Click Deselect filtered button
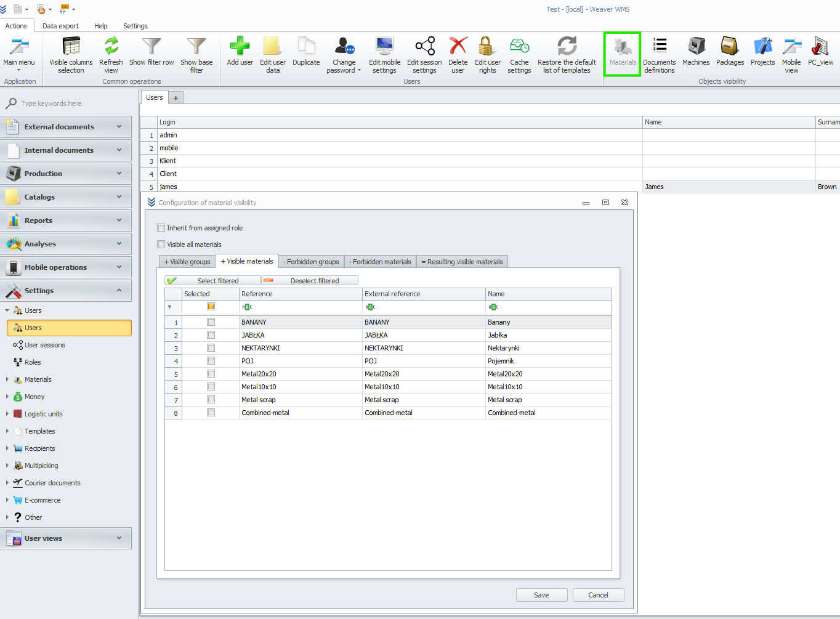The image size is (840, 619). (310, 280)
